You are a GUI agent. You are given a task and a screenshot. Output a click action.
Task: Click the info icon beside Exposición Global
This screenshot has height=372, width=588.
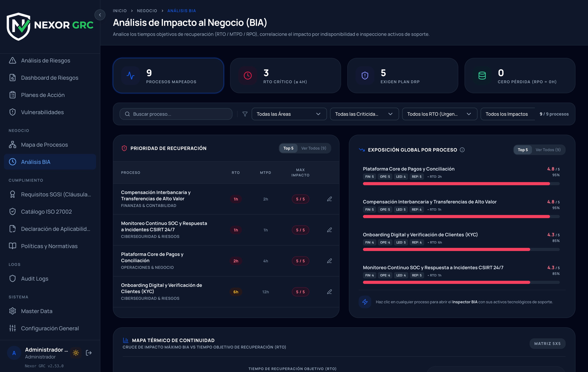point(462,150)
